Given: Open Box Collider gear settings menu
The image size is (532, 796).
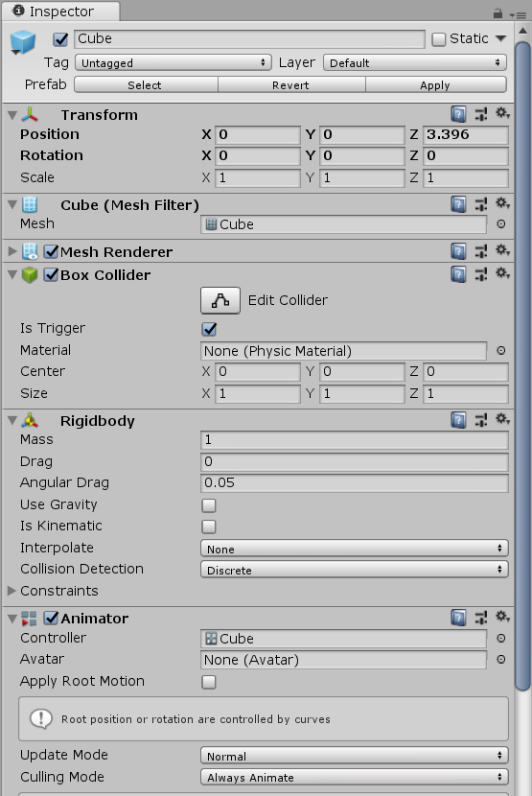Looking at the screenshot, I should click(x=502, y=273).
